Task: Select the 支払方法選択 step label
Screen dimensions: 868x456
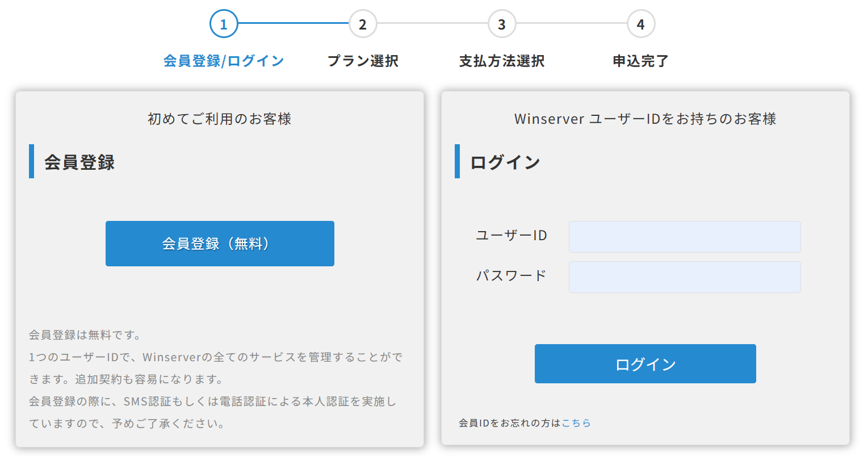Action: coord(502,61)
